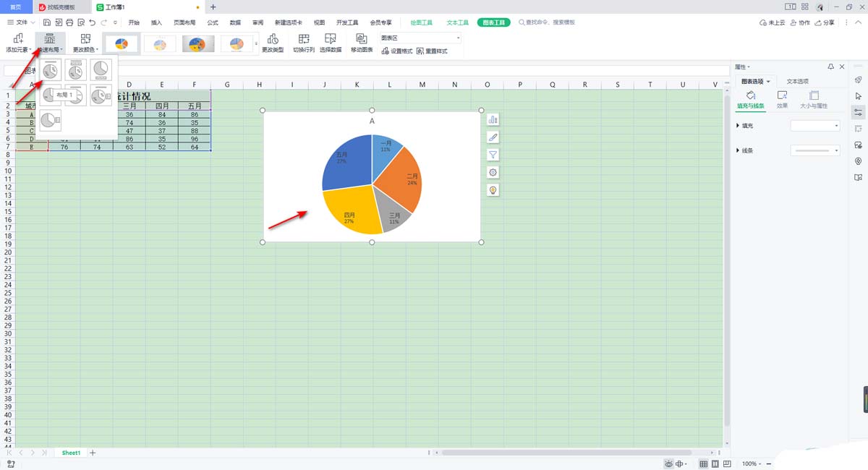The height and width of the screenshot is (470, 868).
Task: Select the Sheet1 tab
Action: (x=71, y=453)
